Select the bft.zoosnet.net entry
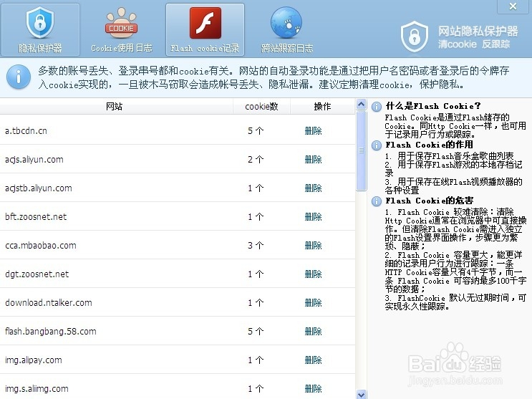 (x=178, y=216)
